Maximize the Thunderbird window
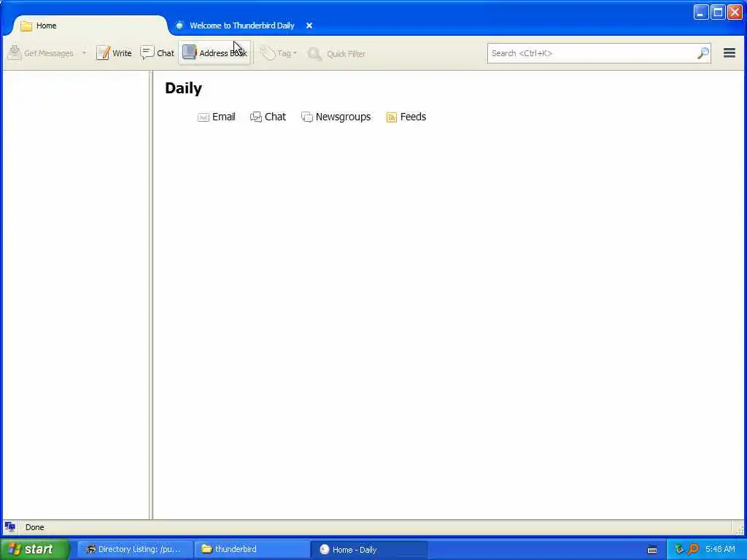The width and height of the screenshot is (747, 560). pos(718,12)
